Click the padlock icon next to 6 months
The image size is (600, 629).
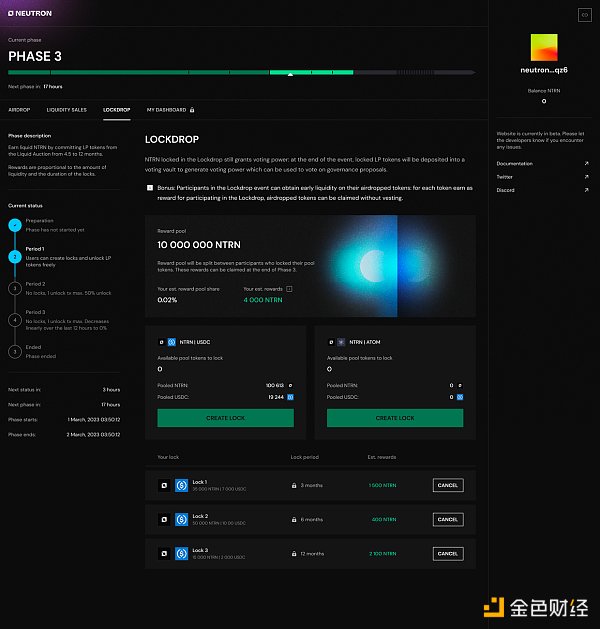click(x=294, y=520)
